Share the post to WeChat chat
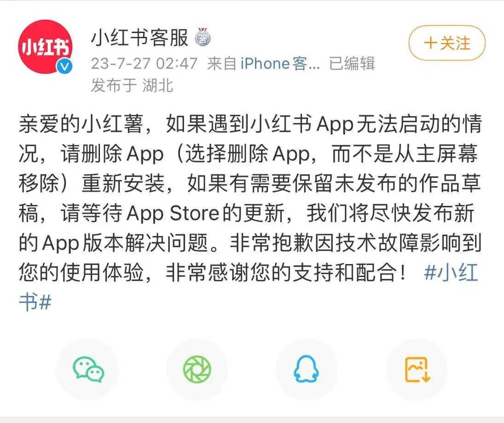Screen dimensions: 504x423 [x=88, y=369]
